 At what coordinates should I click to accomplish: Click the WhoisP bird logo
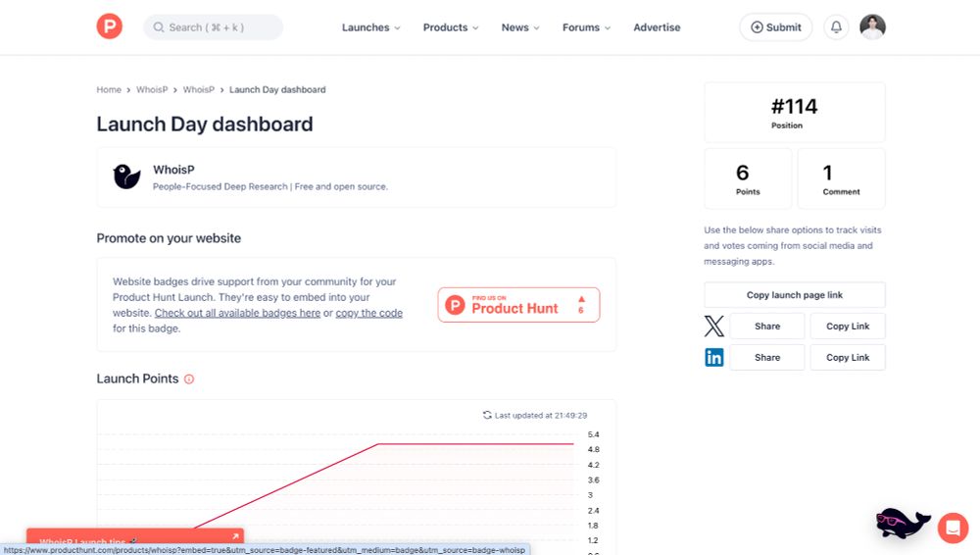(x=126, y=177)
